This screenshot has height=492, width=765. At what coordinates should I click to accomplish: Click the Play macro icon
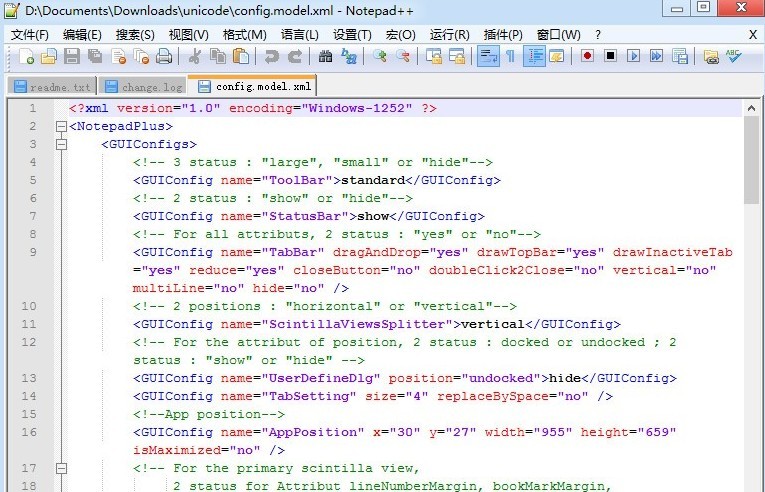[x=633, y=57]
